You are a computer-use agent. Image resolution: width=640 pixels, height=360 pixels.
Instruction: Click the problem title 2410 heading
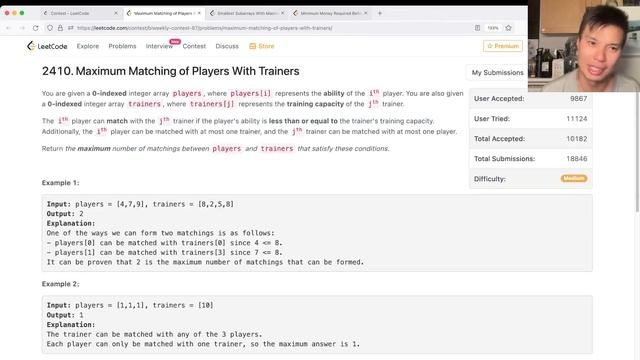171,71
